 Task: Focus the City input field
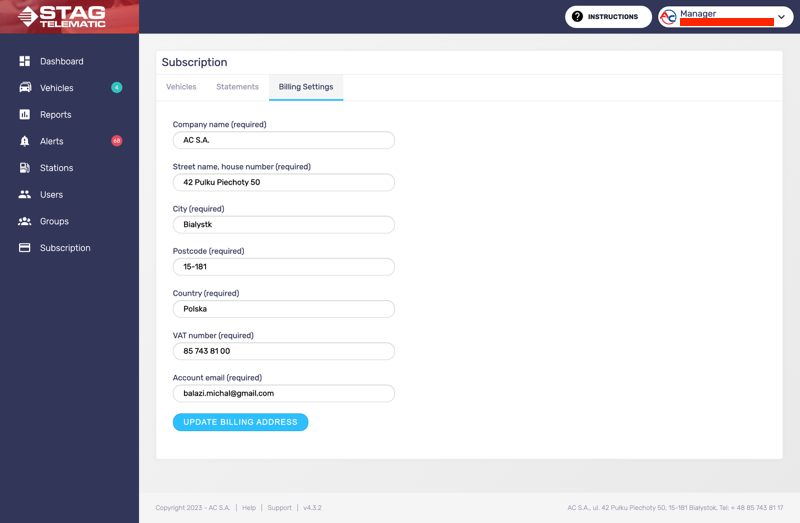point(284,225)
